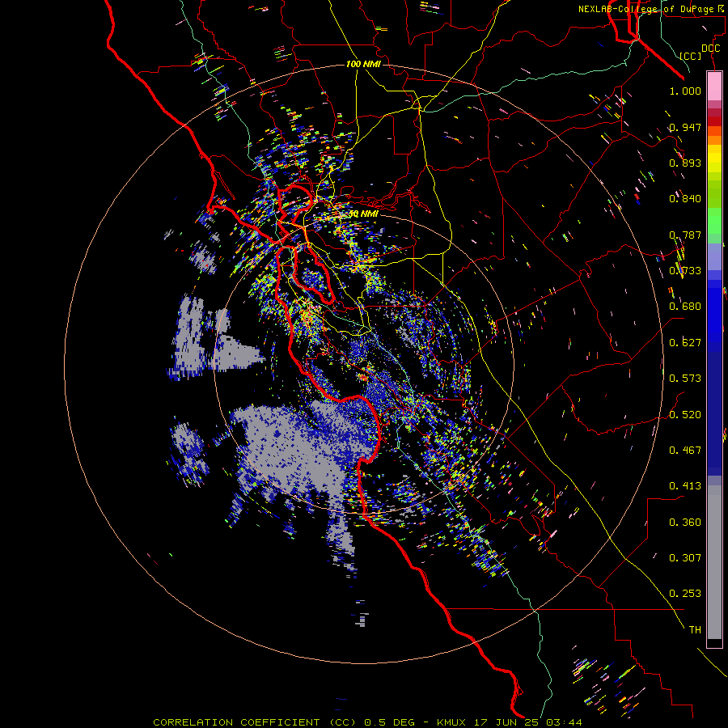
Task: Click the 0.467 legend value
Action: pos(685,451)
